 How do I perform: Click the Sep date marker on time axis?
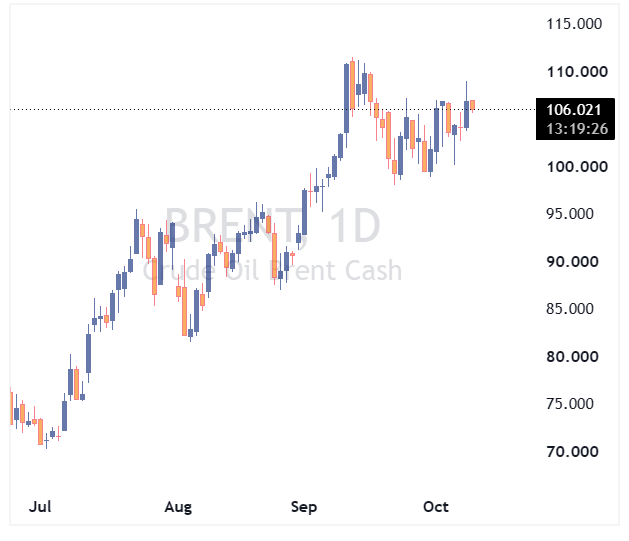pos(304,507)
